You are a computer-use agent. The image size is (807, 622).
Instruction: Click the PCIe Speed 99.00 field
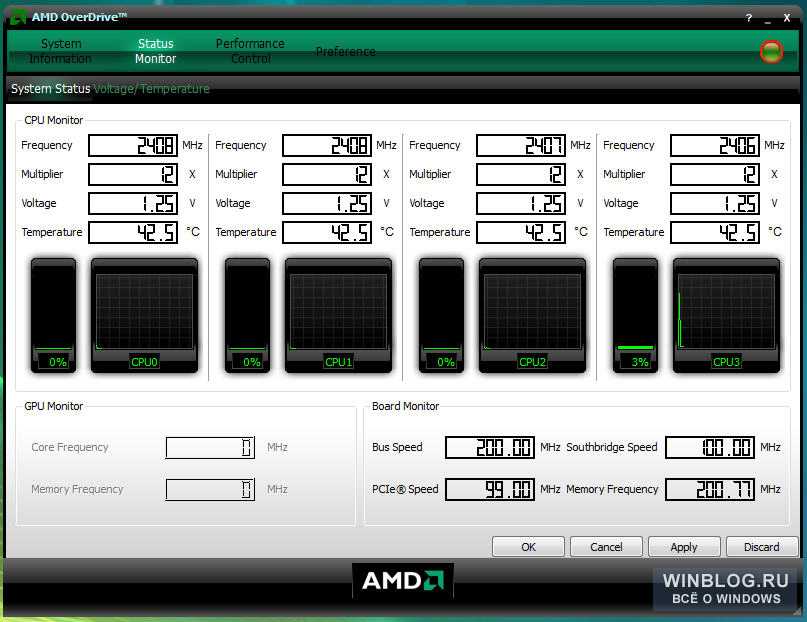tap(490, 489)
